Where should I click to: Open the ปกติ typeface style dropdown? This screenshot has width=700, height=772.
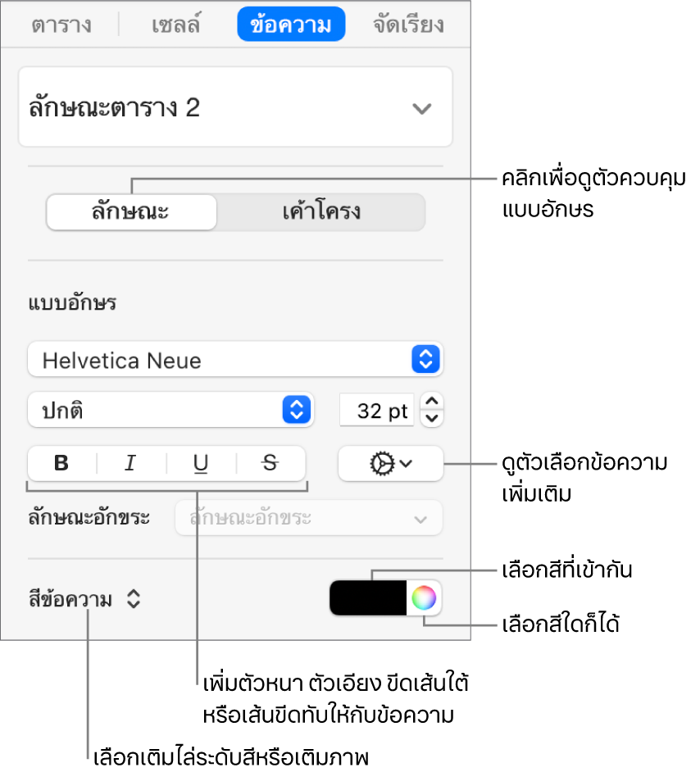click(170, 410)
